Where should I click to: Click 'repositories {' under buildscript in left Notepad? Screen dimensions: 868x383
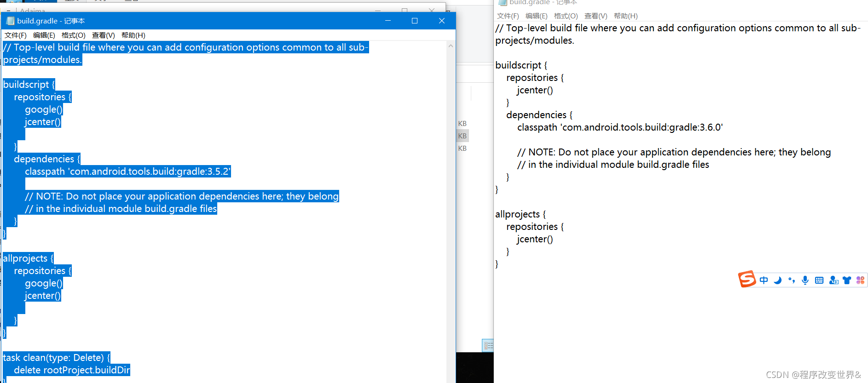point(43,97)
